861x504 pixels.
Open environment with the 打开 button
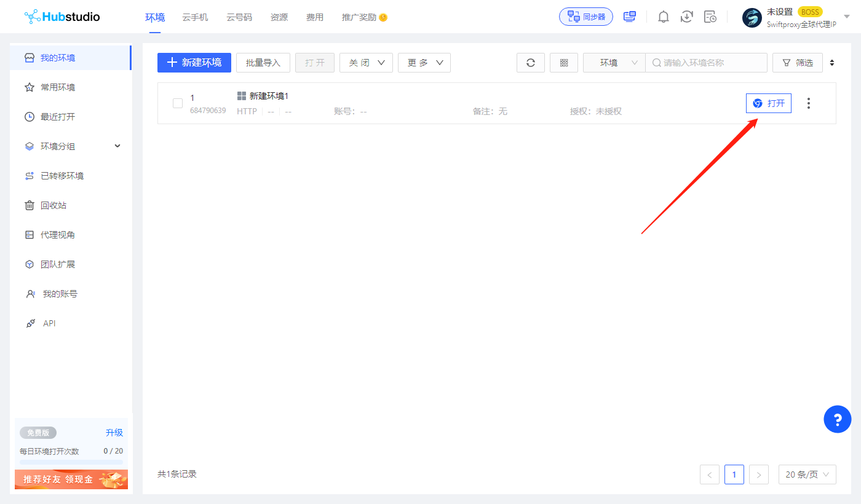[x=768, y=103]
